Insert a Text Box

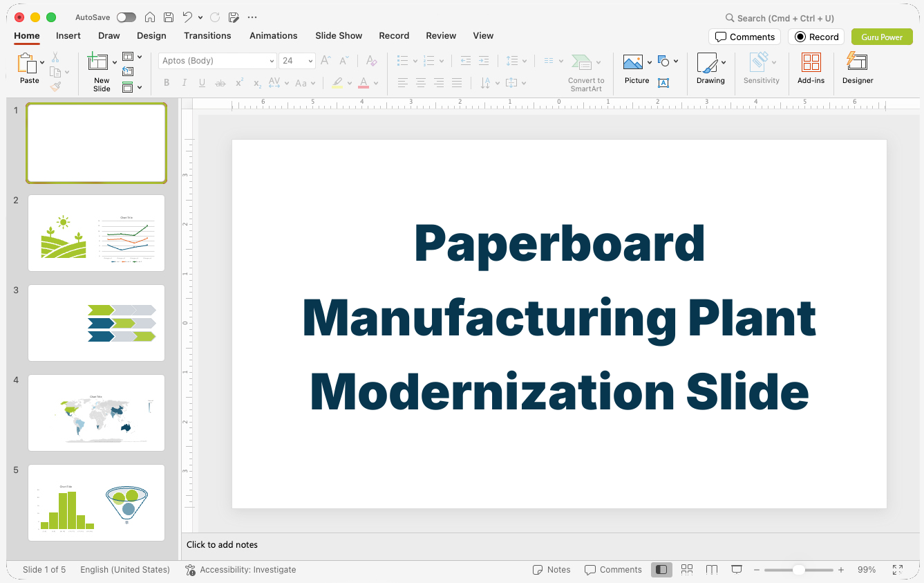(x=663, y=83)
